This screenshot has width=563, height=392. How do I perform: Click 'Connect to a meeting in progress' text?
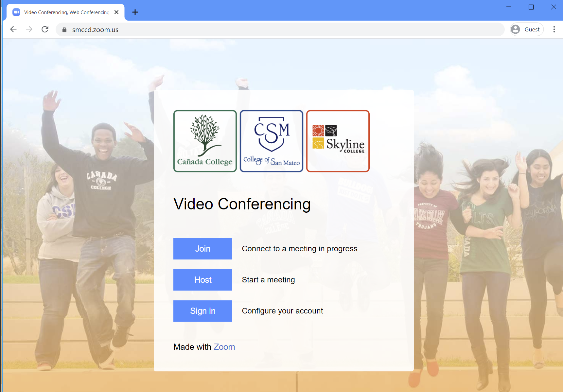pos(300,249)
